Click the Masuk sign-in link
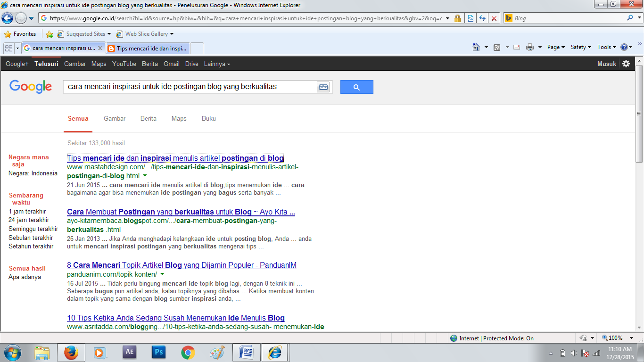 coord(607,64)
